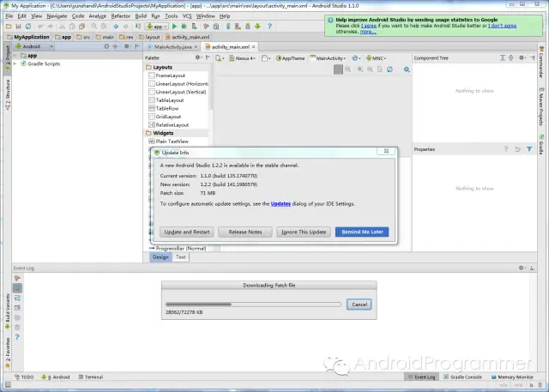Toggle the Gradle Console tool window button

coord(462,377)
